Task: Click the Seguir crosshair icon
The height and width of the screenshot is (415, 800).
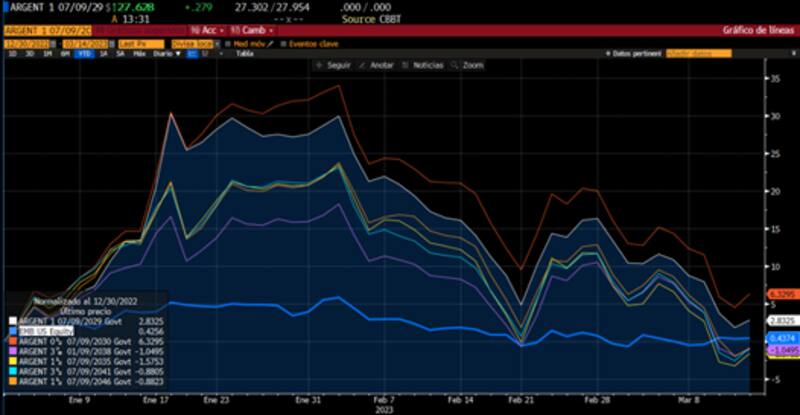Action: (318, 65)
